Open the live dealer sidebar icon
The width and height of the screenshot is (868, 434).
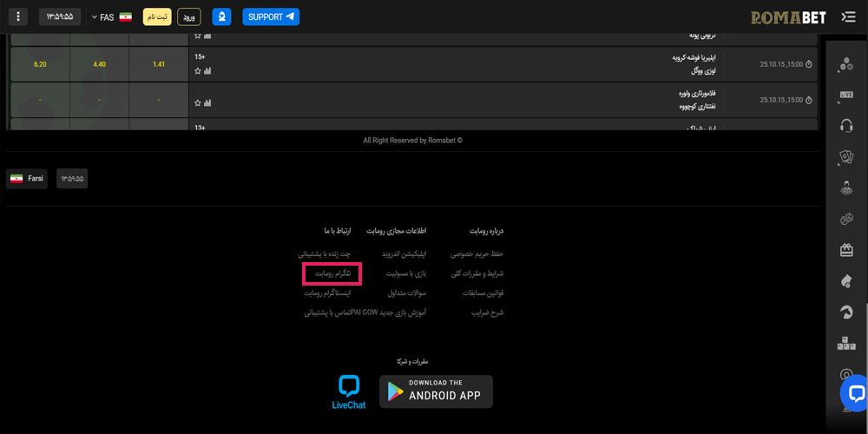tap(845, 188)
